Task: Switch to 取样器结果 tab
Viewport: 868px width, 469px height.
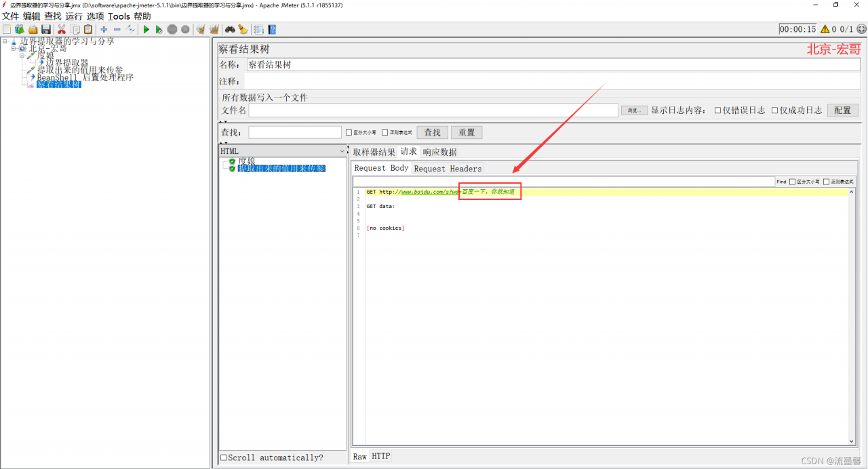Action: [x=374, y=152]
